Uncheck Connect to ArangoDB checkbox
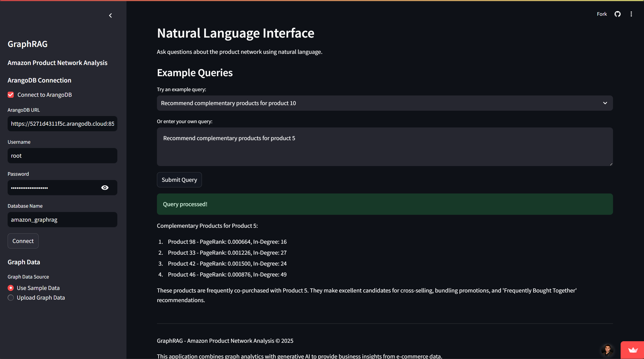This screenshot has width=644, height=359. (11, 95)
